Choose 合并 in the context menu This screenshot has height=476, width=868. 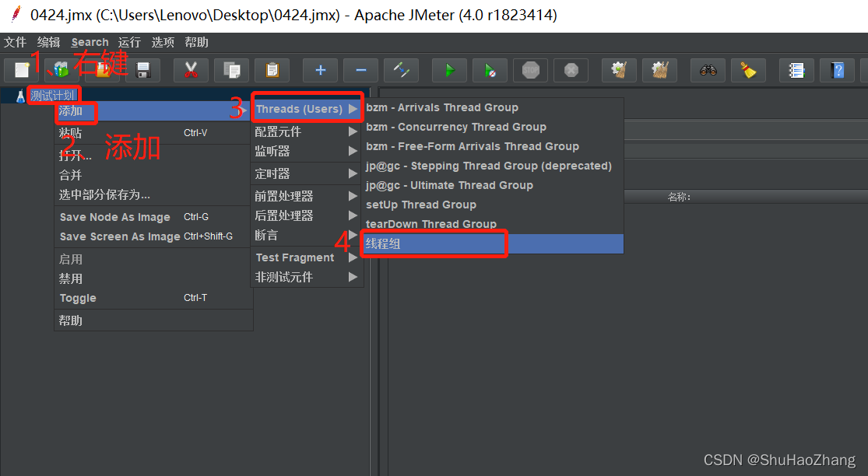153,175
